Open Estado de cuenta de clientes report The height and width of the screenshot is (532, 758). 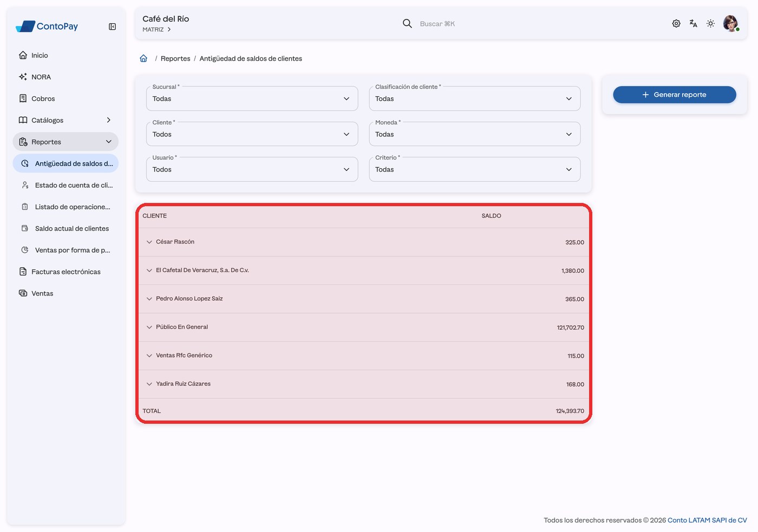point(66,185)
